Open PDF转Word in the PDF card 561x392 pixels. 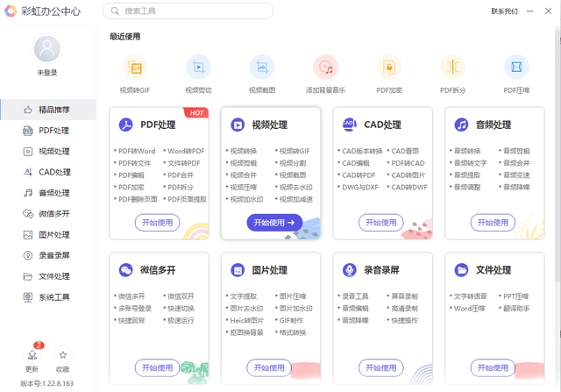pos(137,151)
